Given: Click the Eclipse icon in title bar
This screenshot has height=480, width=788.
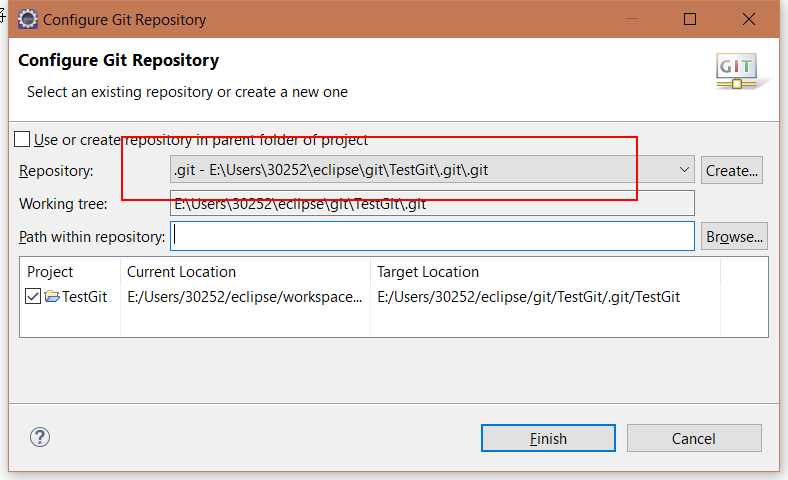Looking at the screenshot, I should click(28, 19).
